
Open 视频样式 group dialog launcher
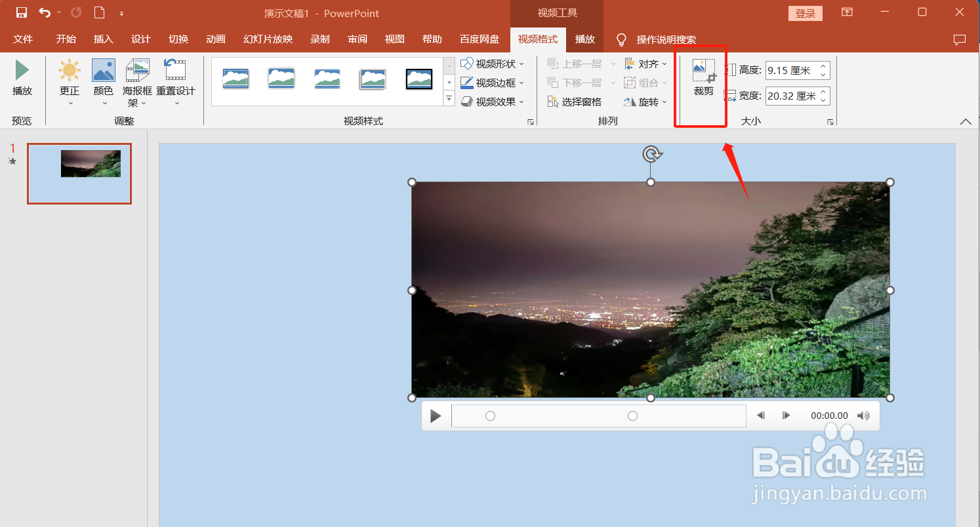tap(530, 122)
